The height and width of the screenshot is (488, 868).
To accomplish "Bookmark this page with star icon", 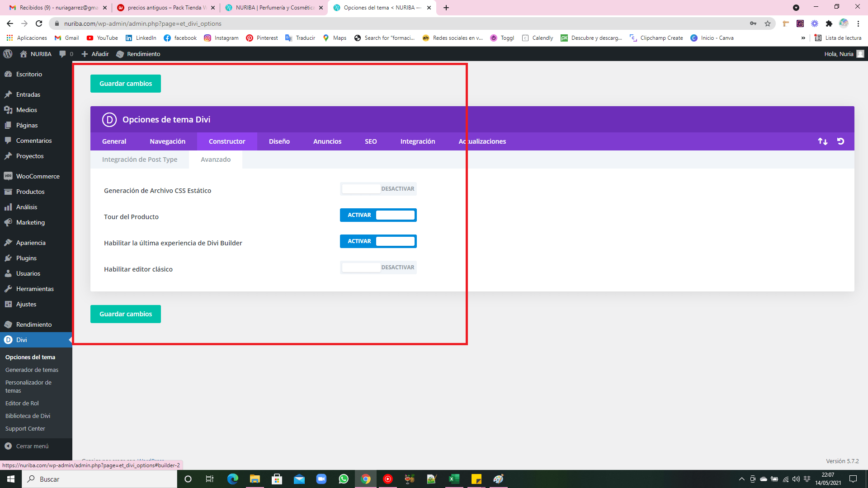I will (x=768, y=23).
